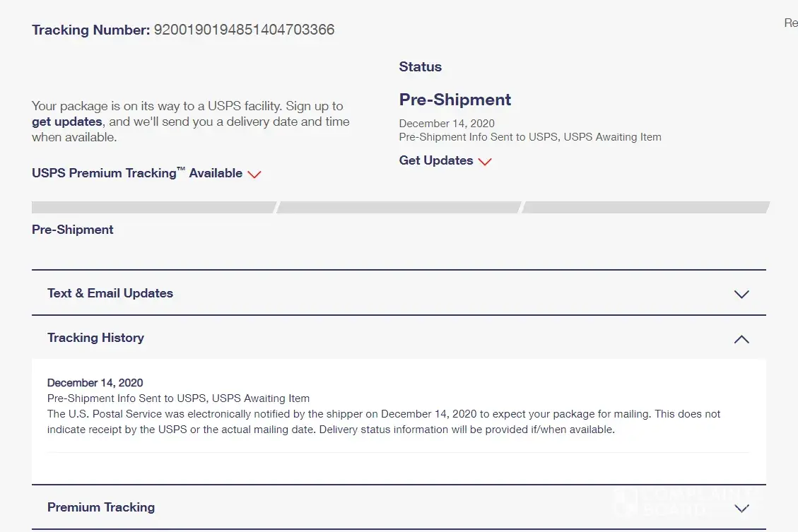
Task: Click the first progress bar segment
Action: coord(153,208)
